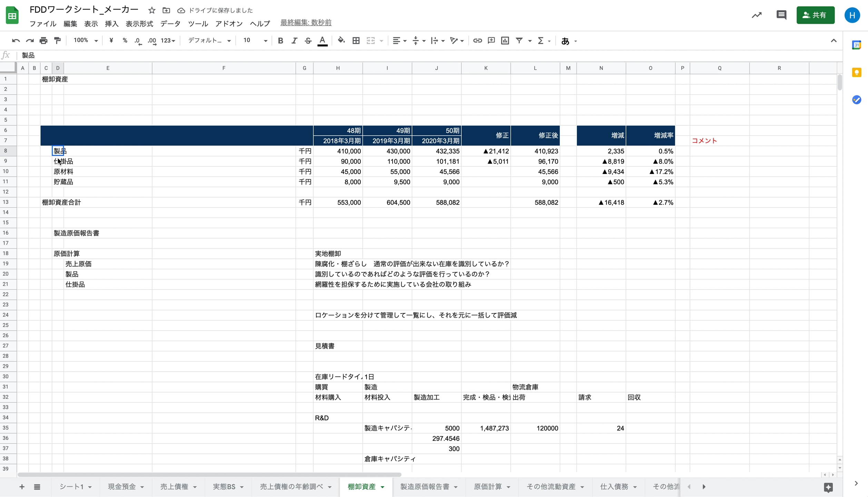The height and width of the screenshot is (497, 868).
Task: Open the borders tool icon
Action: (x=356, y=41)
